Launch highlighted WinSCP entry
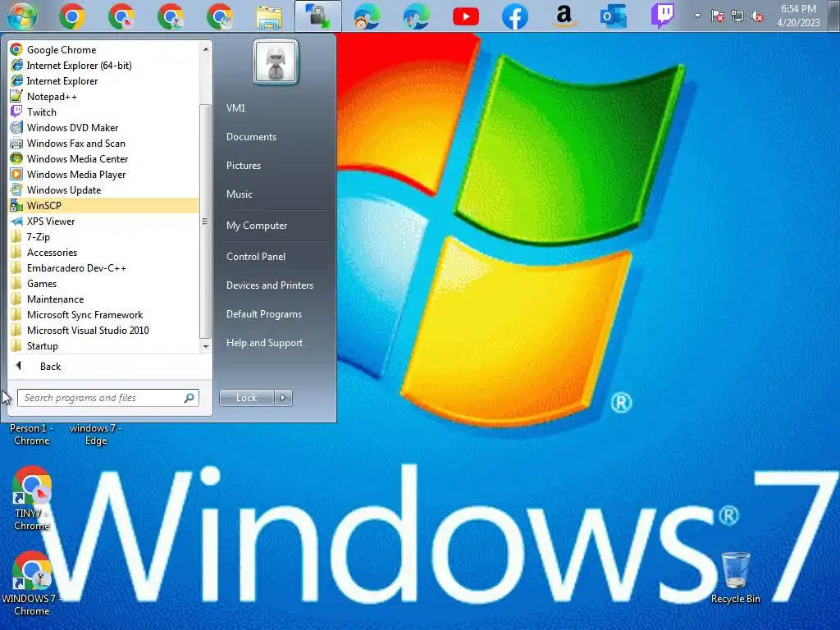The image size is (840, 630). (104, 205)
